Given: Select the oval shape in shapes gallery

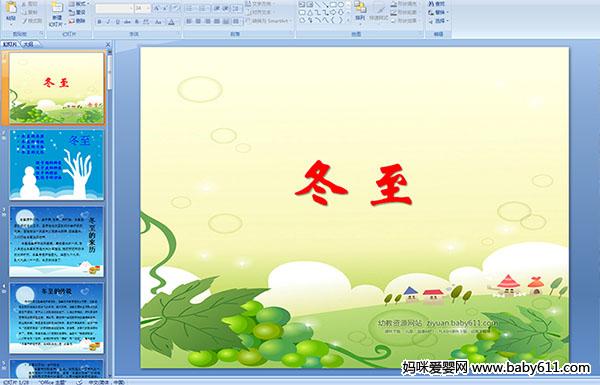Looking at the screenshot, I should 341,5.
